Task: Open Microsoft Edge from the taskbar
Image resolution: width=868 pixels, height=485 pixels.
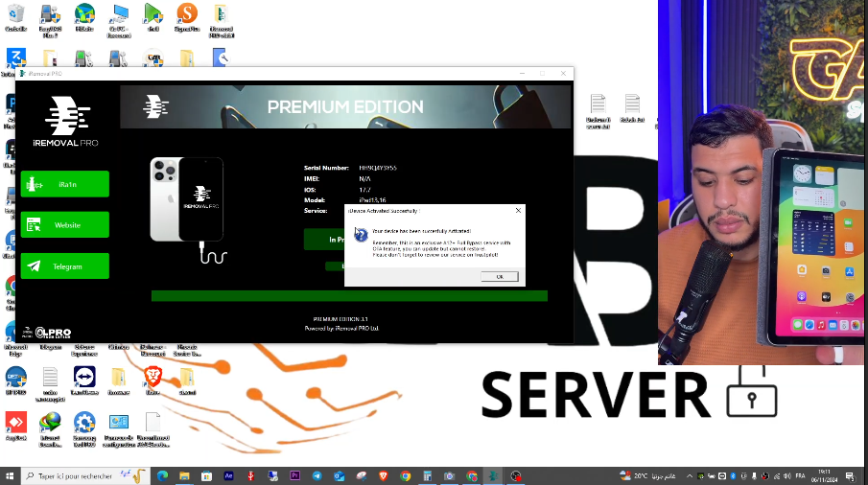Action: (163, 475)
